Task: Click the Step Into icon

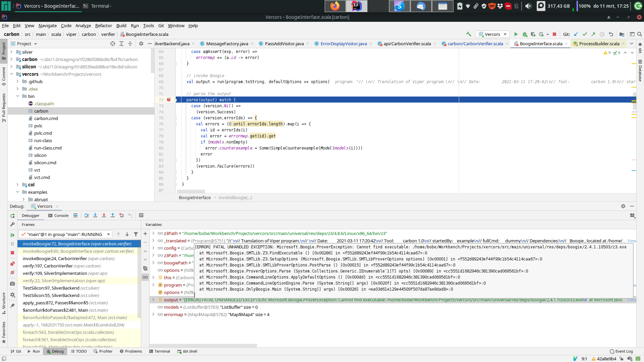Action: [x=95, y=215]
